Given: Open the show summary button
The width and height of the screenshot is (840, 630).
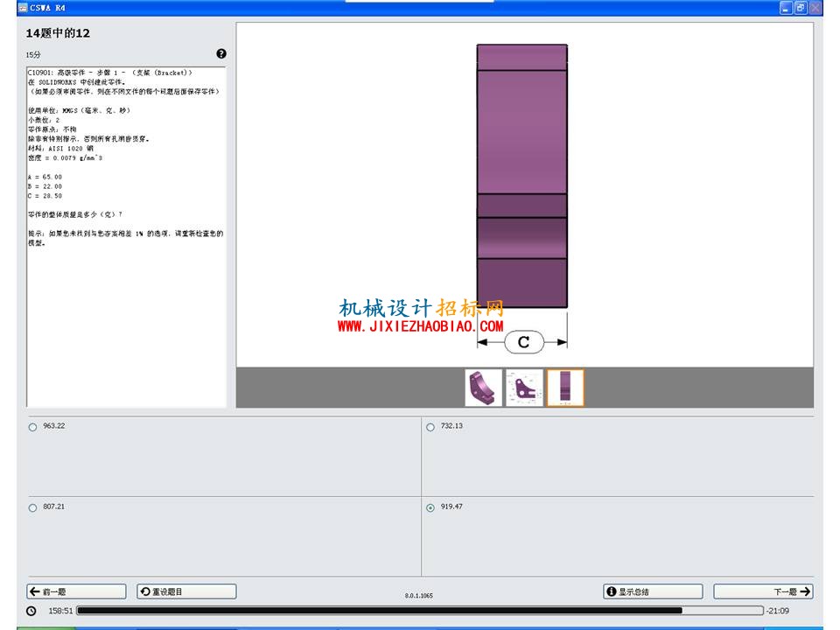Looking at the screenshot, I should click(653, 591).
